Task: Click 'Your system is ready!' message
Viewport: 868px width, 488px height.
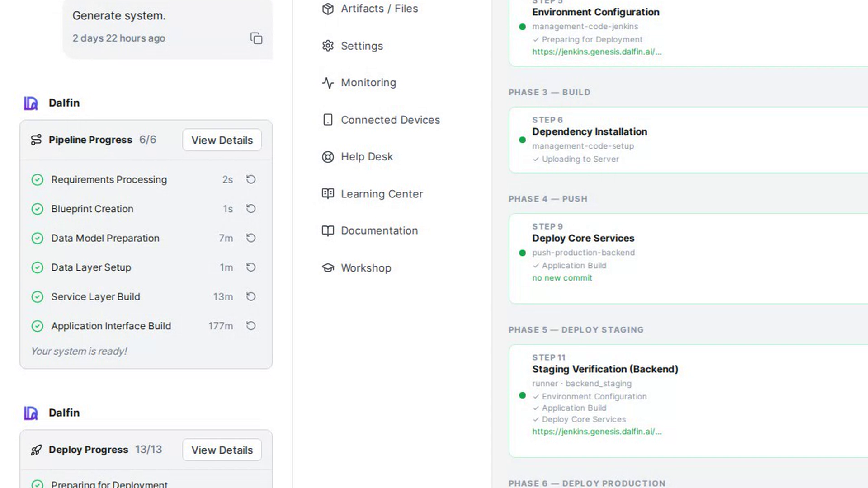Action: (79, 351)
